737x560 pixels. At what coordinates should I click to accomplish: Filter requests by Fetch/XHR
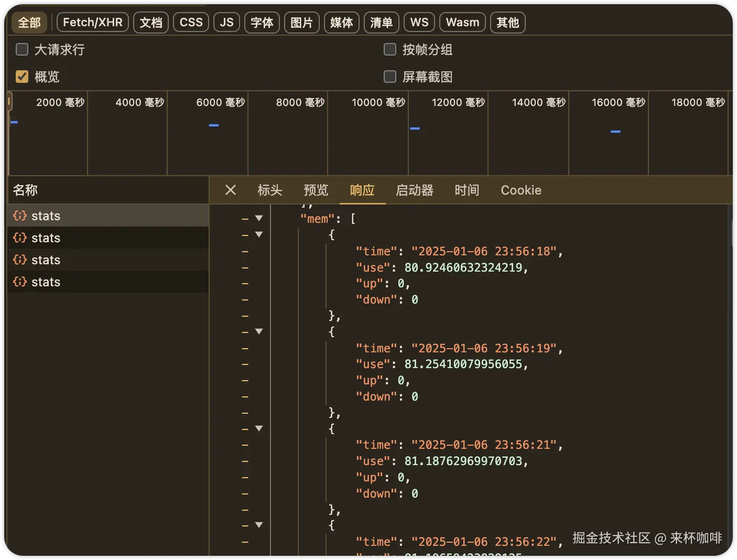tap(93, 22)
